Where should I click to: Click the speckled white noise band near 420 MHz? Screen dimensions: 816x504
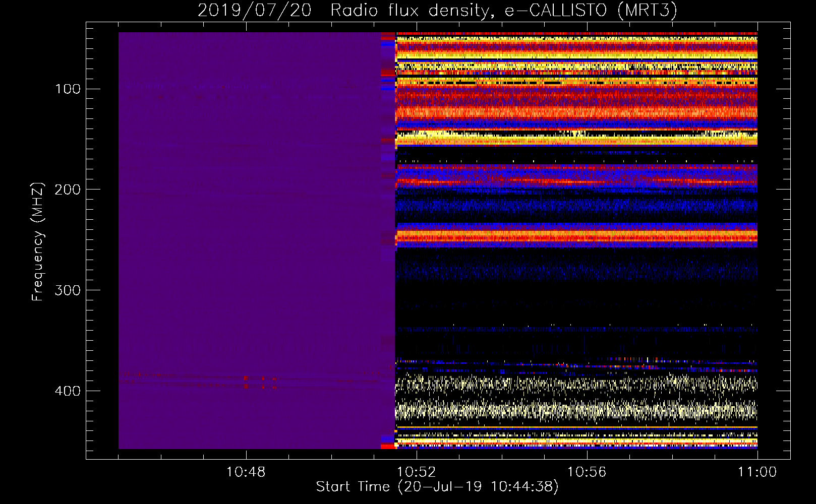pos(575,410)
